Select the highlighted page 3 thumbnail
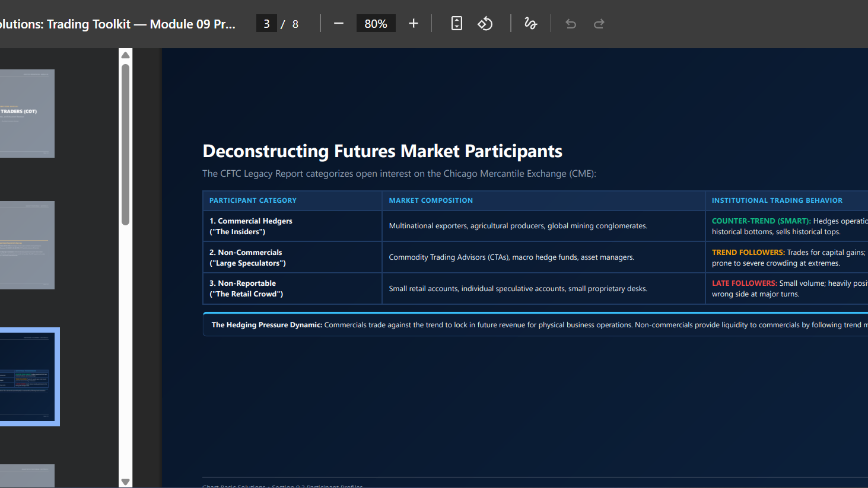 click(28, 377)
